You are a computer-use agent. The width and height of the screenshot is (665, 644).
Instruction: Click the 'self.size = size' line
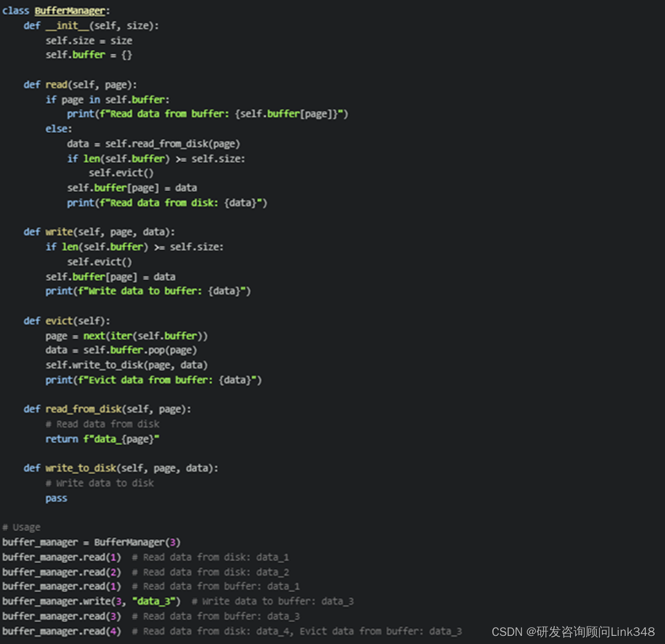[89, 40]
